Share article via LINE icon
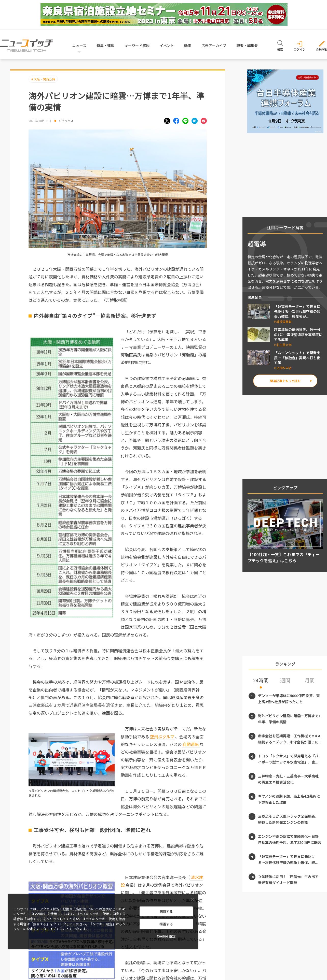 point(185,121)
